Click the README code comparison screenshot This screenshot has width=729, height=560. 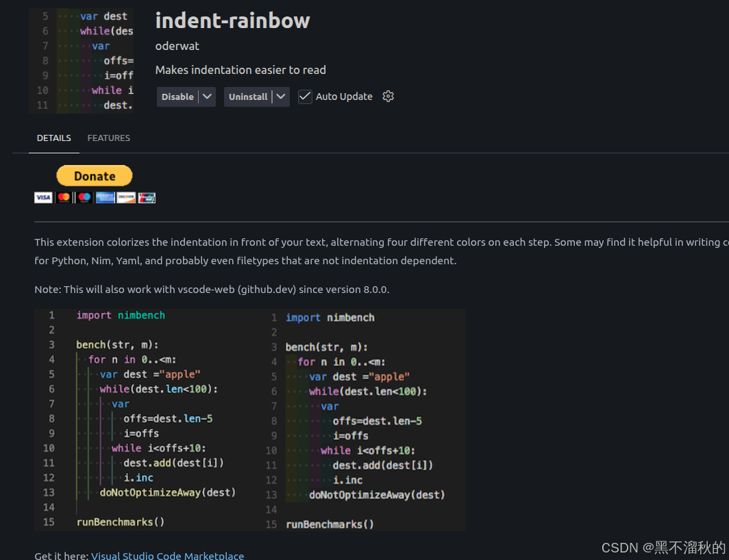pos(249,420)
